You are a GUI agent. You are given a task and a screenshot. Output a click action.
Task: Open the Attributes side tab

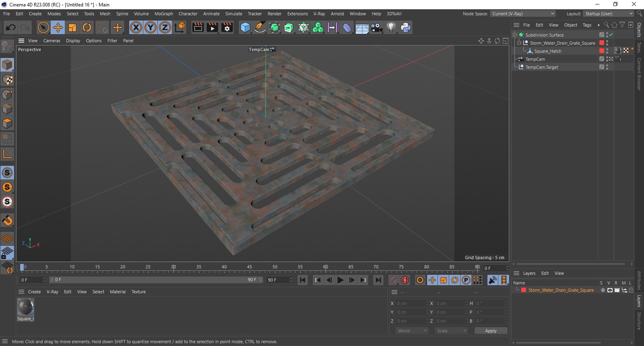pos(639,280)
